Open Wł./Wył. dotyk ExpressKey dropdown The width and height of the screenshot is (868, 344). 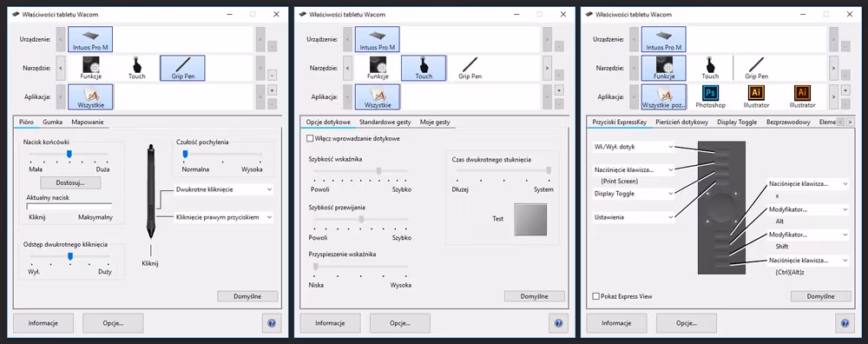(x=634, y=147)
